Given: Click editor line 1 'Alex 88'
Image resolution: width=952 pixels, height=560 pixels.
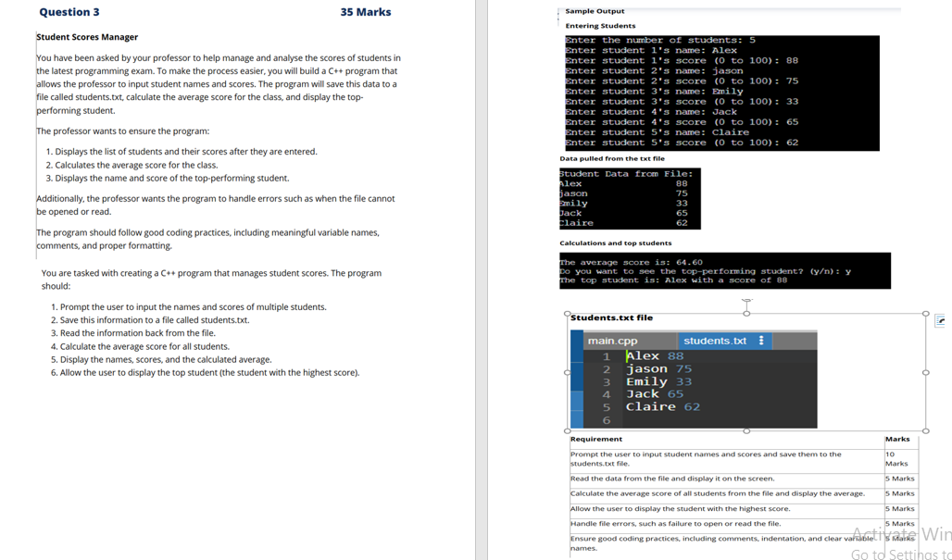Looking at the screenshot, I should [x=655, y=356].
